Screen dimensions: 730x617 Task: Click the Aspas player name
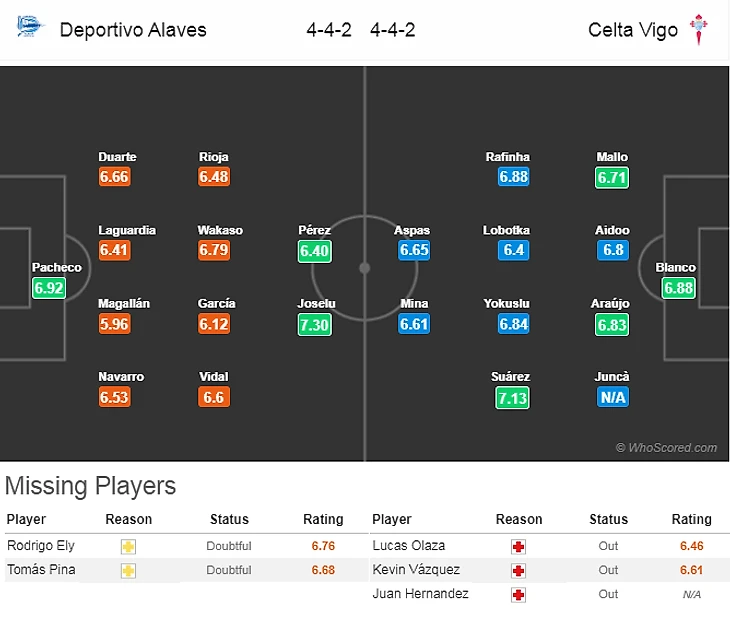coord(412,230)
